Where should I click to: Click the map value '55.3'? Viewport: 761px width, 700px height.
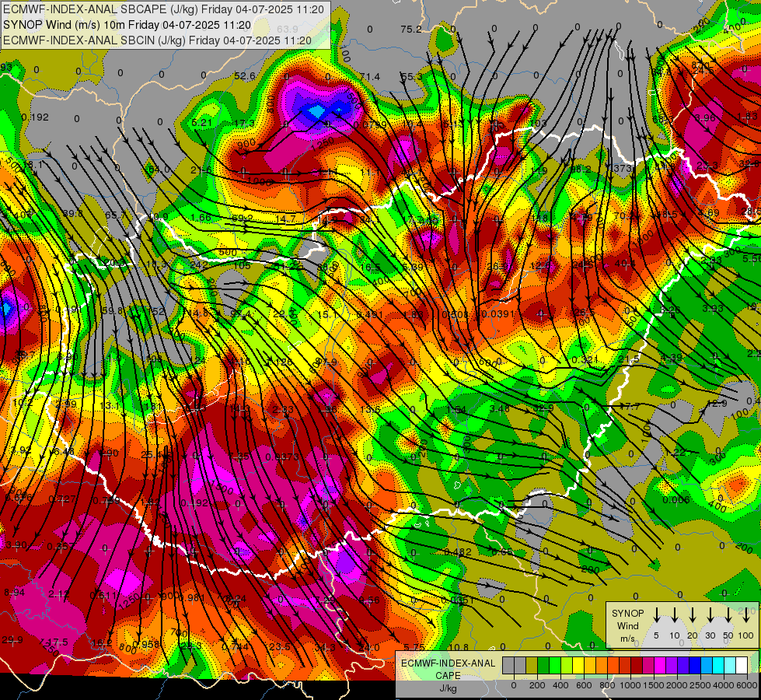pos(411,77)
